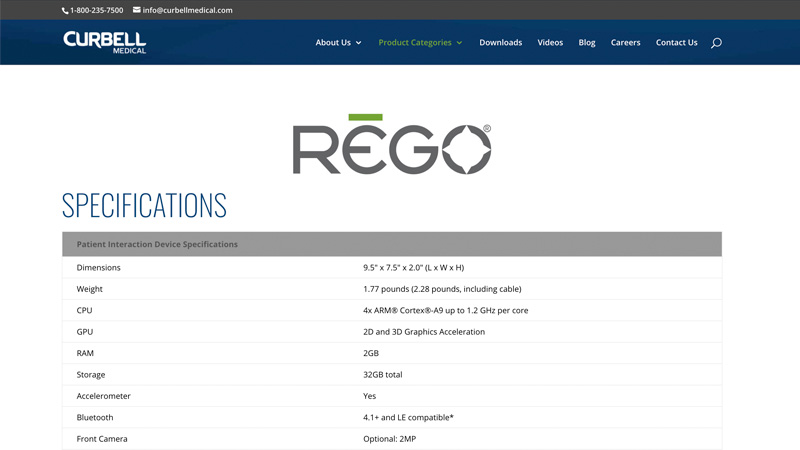Open the Careers page
Screen dimensions: 800x450
pos(626,42)
